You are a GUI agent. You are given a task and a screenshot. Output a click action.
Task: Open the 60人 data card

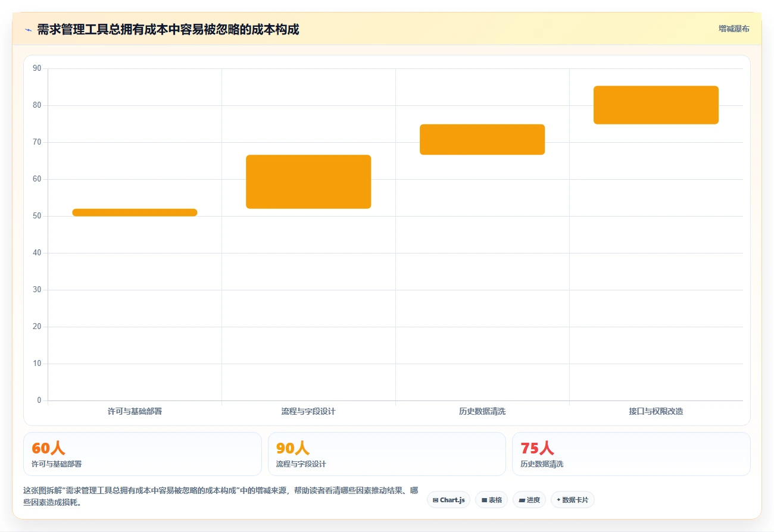(x=142, y=454)
